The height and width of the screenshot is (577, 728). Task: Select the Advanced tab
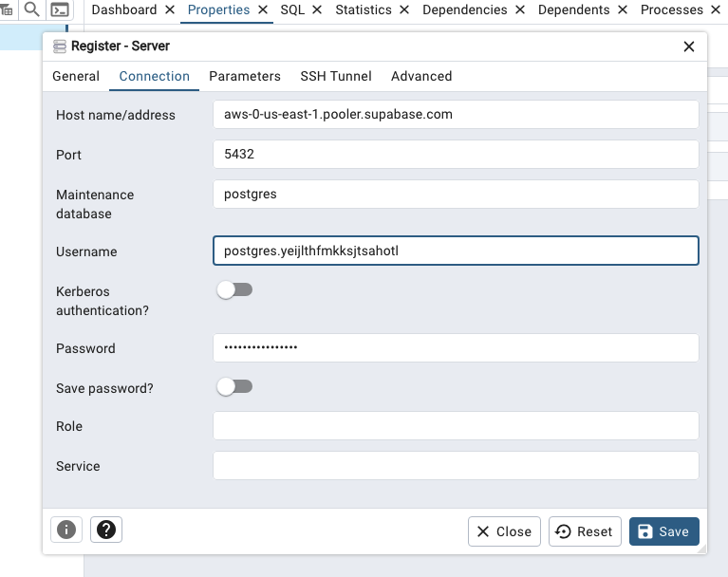pos(421,76)
